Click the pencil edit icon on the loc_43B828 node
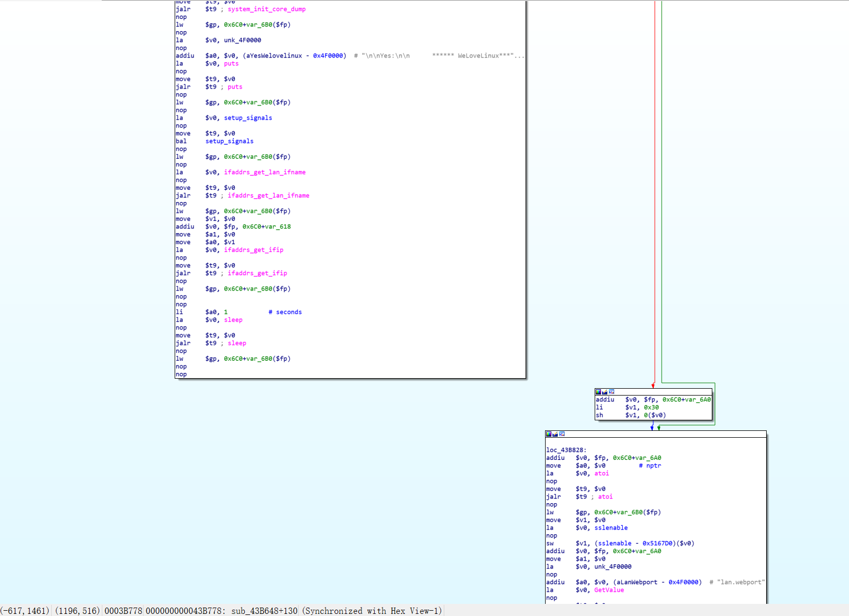849x616 pixels. click(x=555, y=434)
